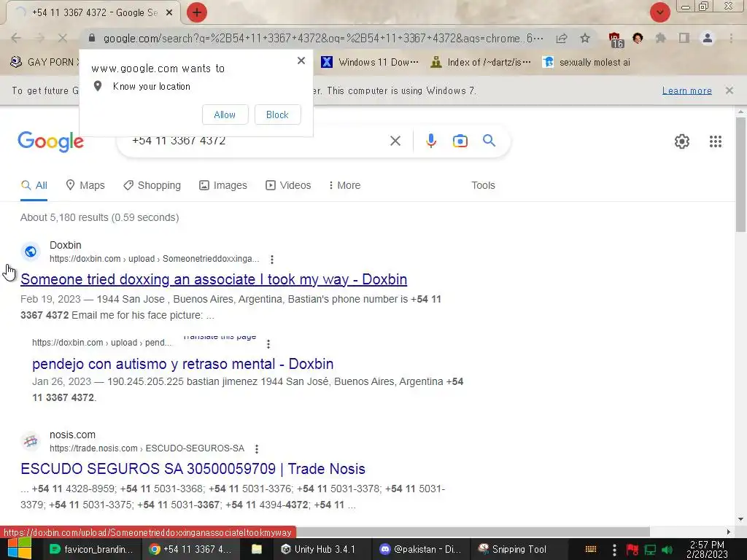747x560 pixels.
Task: Share this page icon in address bar
Action: pyautogui.click(x=562, y=38)
